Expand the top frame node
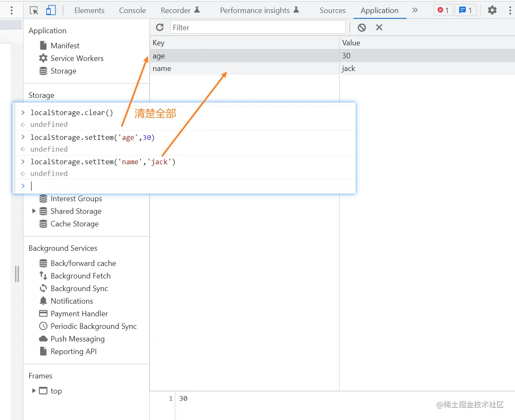 click(x=34, y=391)
